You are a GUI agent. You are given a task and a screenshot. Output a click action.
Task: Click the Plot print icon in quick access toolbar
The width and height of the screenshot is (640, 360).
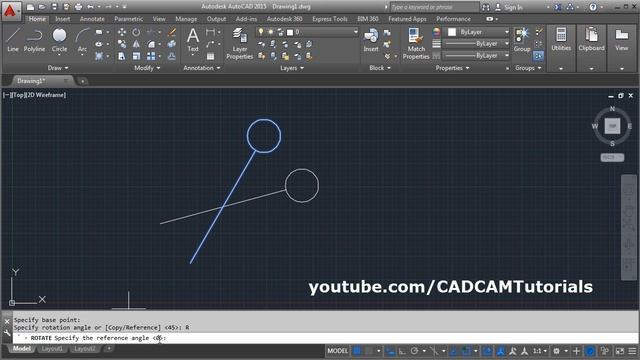(x=78, y=7)
